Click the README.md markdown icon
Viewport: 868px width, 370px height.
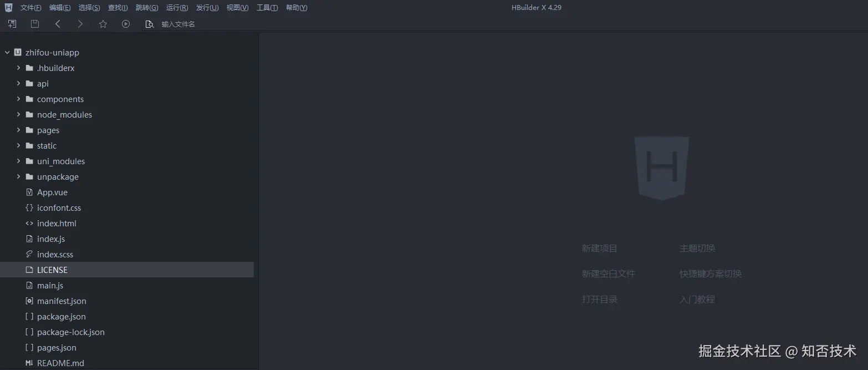pos(29,363)
